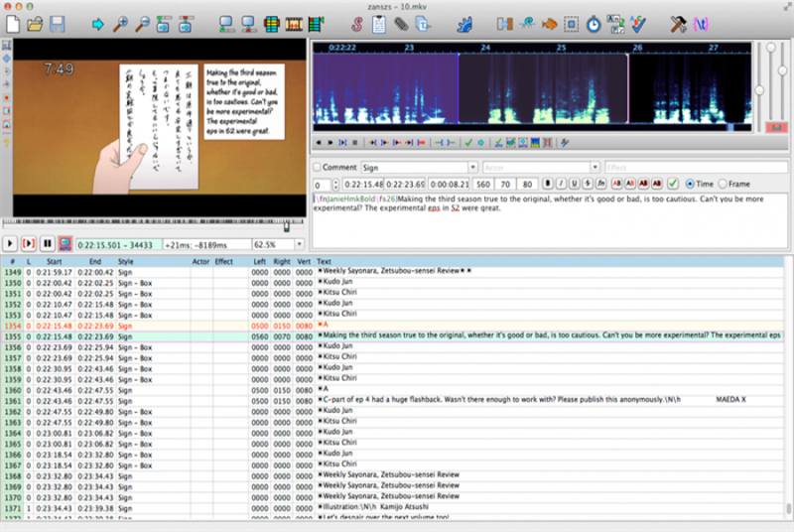The width and height of the screenshot is (794, 532).
Task: Play the video with play button
Action: coord(10,244)
